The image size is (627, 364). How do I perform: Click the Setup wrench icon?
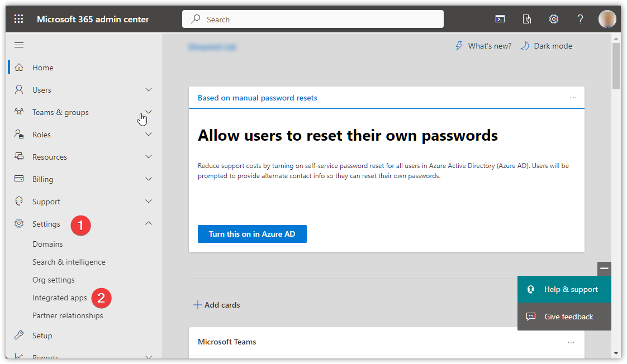click(19, 335)
